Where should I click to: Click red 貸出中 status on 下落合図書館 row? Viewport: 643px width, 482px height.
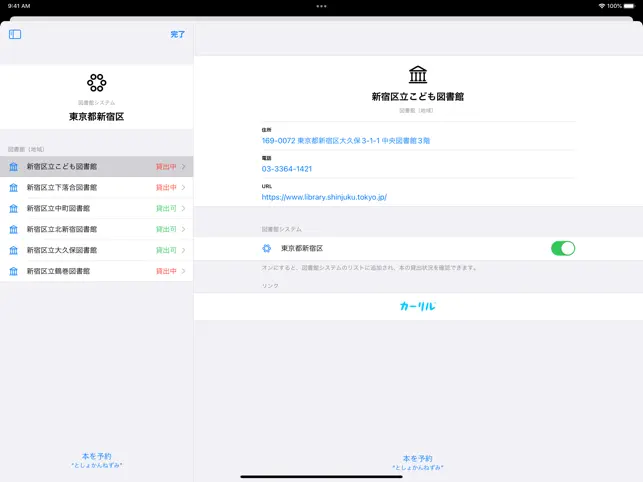pos(166,187)
